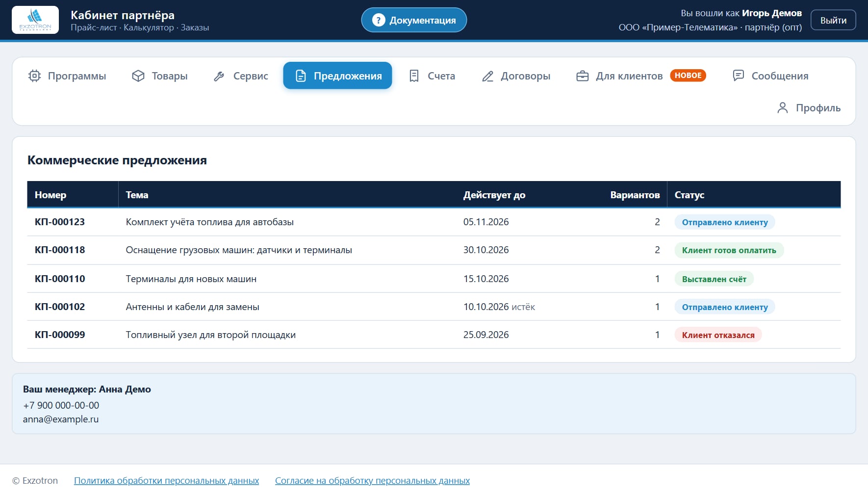Click the Выйти logout button

point(833,20)
